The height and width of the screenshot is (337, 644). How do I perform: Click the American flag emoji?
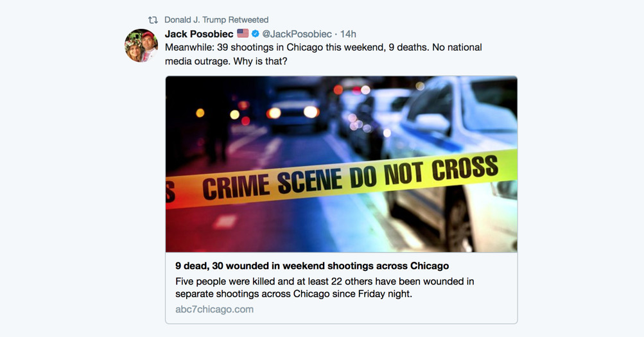point(243,33)
